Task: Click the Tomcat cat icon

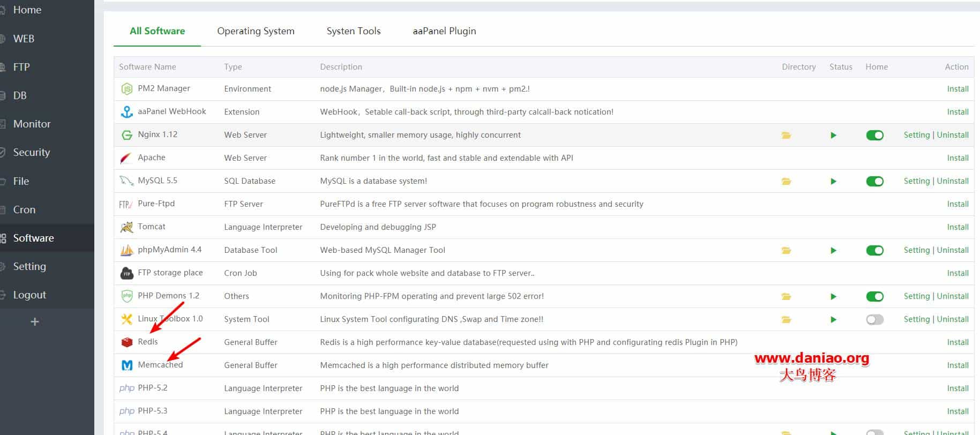Action: pos(126,227)
